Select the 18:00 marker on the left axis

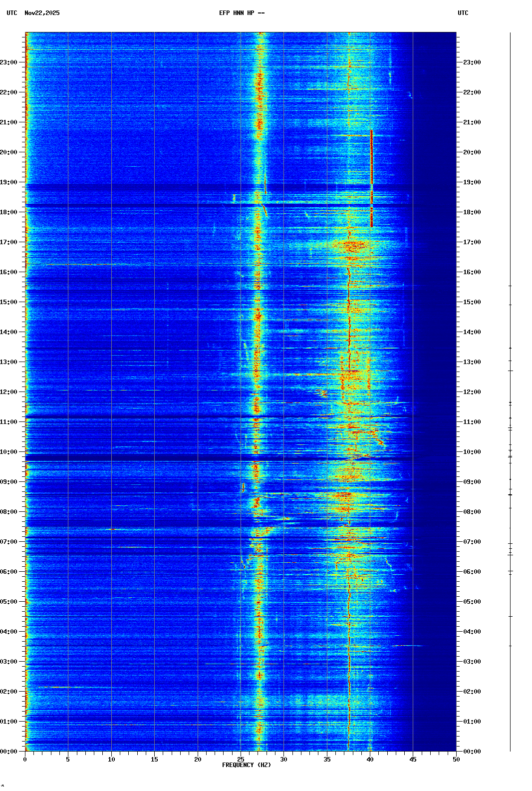point(9,212)
